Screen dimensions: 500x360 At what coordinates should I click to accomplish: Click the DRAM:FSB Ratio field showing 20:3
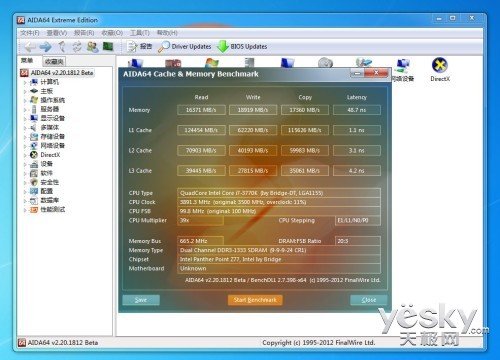point(357,241)
